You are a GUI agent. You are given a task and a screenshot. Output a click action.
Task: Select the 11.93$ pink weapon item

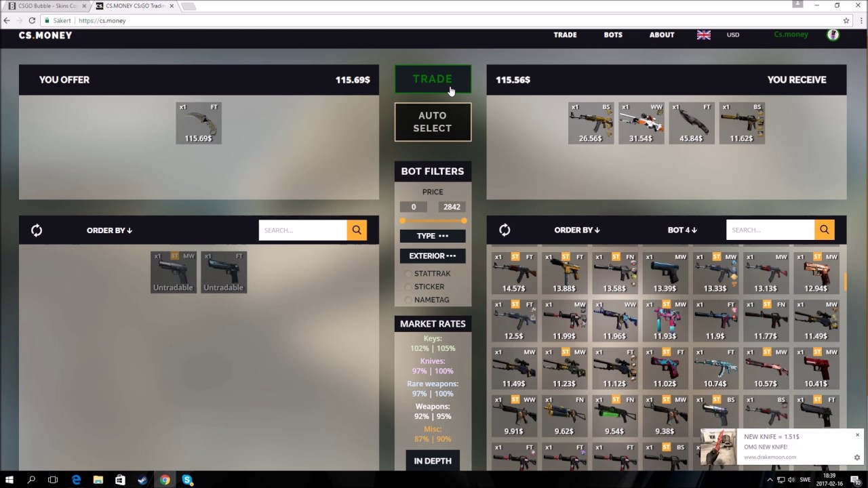point(665,321)
